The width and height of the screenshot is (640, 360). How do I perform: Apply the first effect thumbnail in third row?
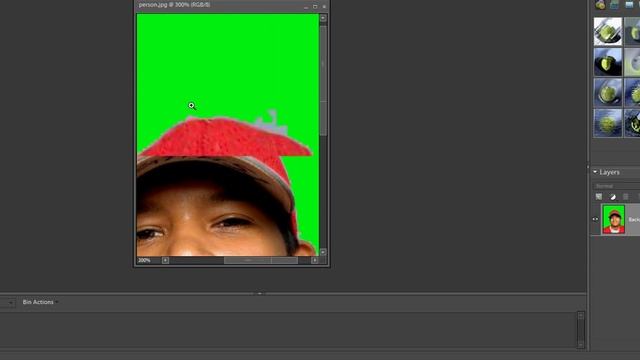point(608,93)
